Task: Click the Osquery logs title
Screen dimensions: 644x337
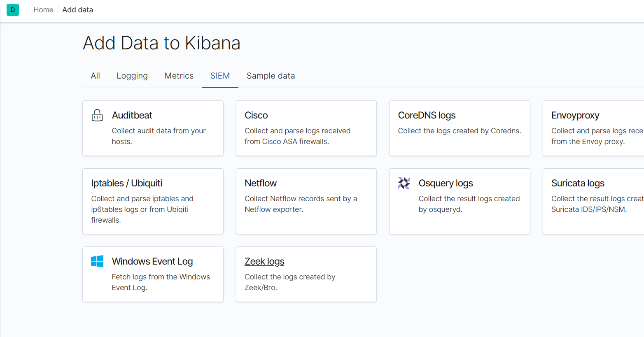Action: point(446,183)
